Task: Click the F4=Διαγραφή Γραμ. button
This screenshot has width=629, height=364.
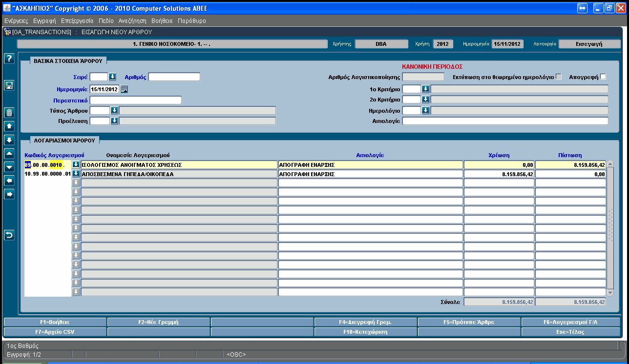Action: pos(365,322)
